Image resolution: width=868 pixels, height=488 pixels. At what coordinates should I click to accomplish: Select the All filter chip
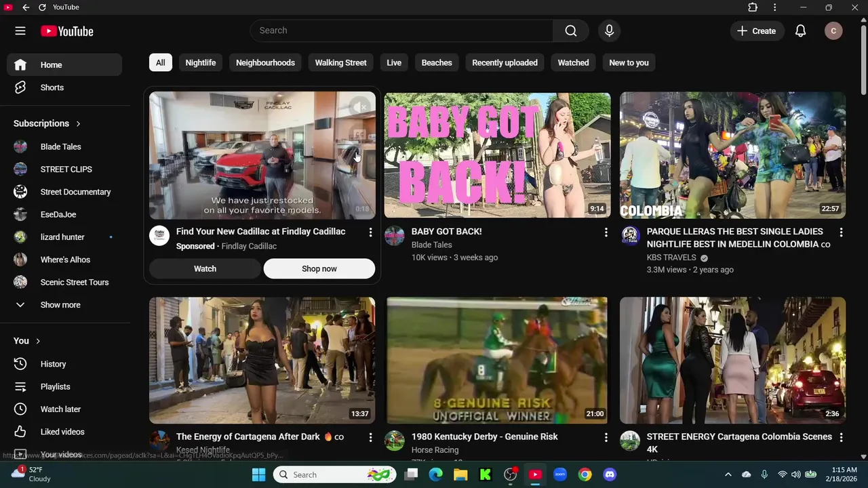(161, 62)
